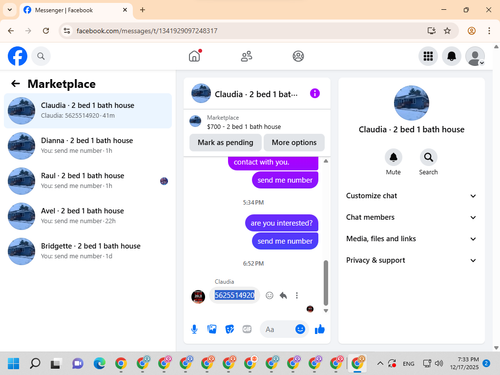Open more options for the 5625514920 message
500x375 pixels.
pos(297,295)
